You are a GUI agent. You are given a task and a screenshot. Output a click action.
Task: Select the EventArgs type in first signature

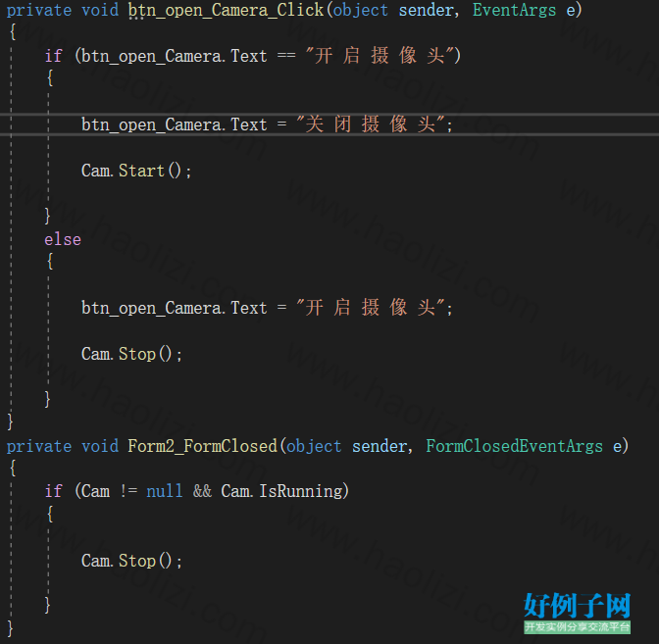tap(514, 10)
